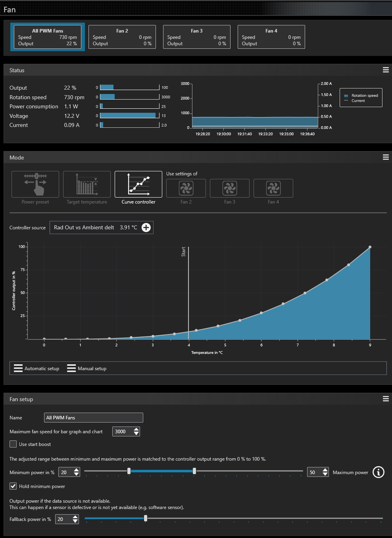Click the plus icon beside controller source
Image resolution: width=392 pixels, height=538 pixels.
coord(146,227)
